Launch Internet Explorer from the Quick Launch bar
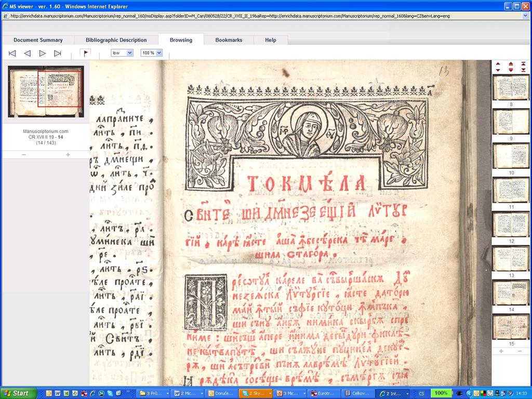 tap(92, 394)
